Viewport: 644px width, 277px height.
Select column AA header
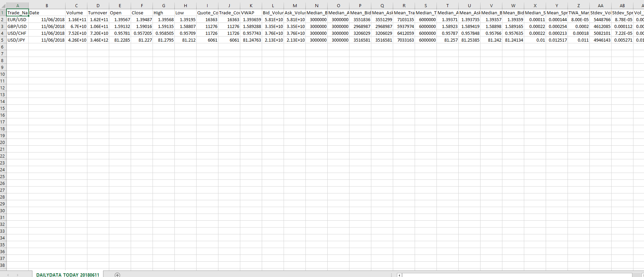coord(600,6)
